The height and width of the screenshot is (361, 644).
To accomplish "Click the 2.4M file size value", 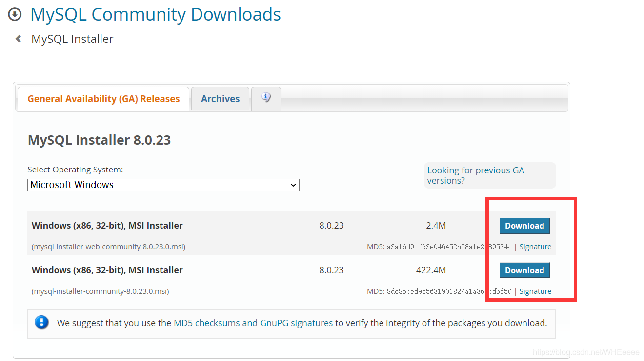I will click(x=436, y=226).
